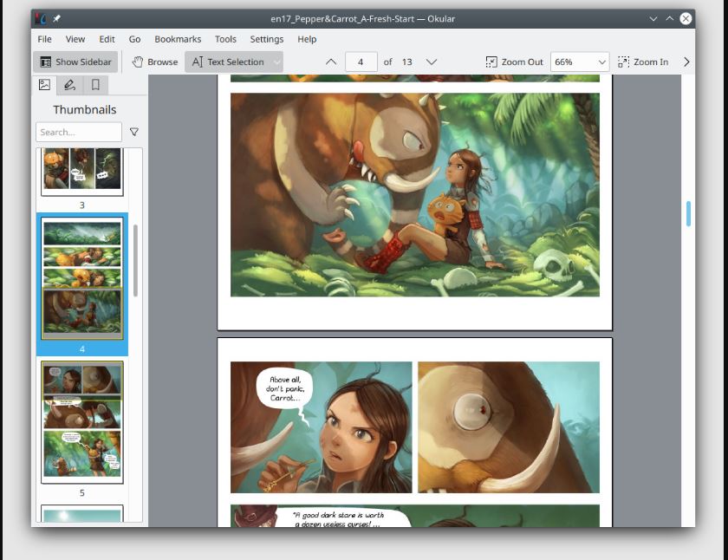Open the 66% zoom level dropdown

pos(580,62)
